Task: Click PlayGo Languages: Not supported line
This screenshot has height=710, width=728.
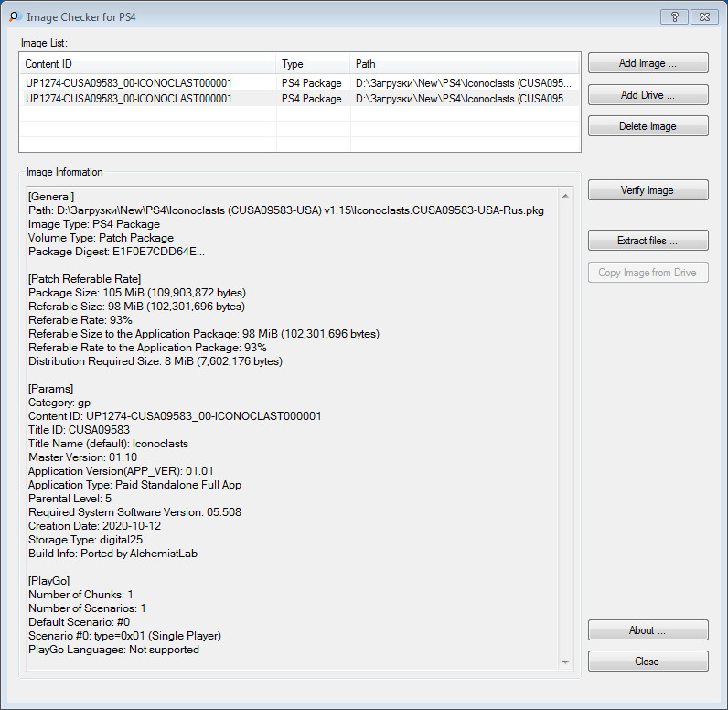Action: click(113, 650)
